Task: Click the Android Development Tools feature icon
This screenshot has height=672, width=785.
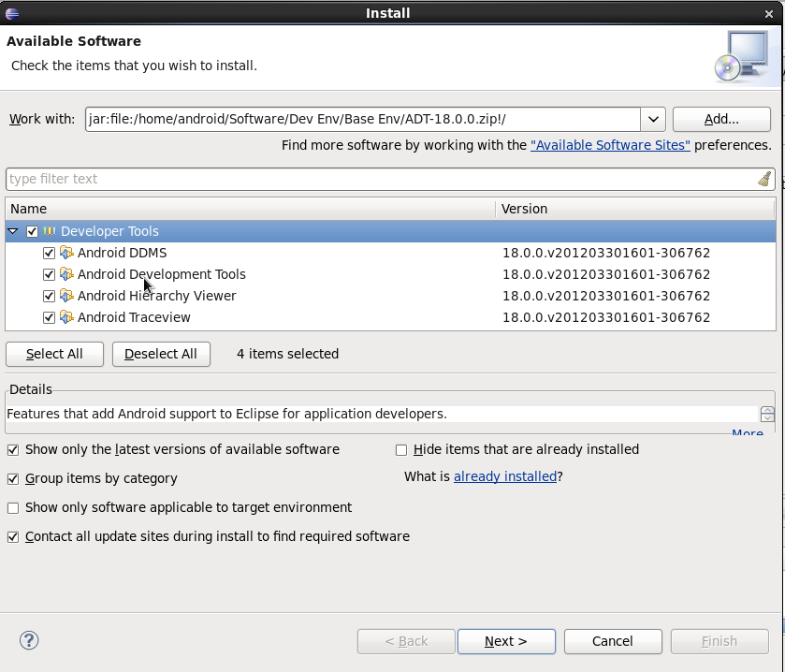Action: tap(66, 274)
